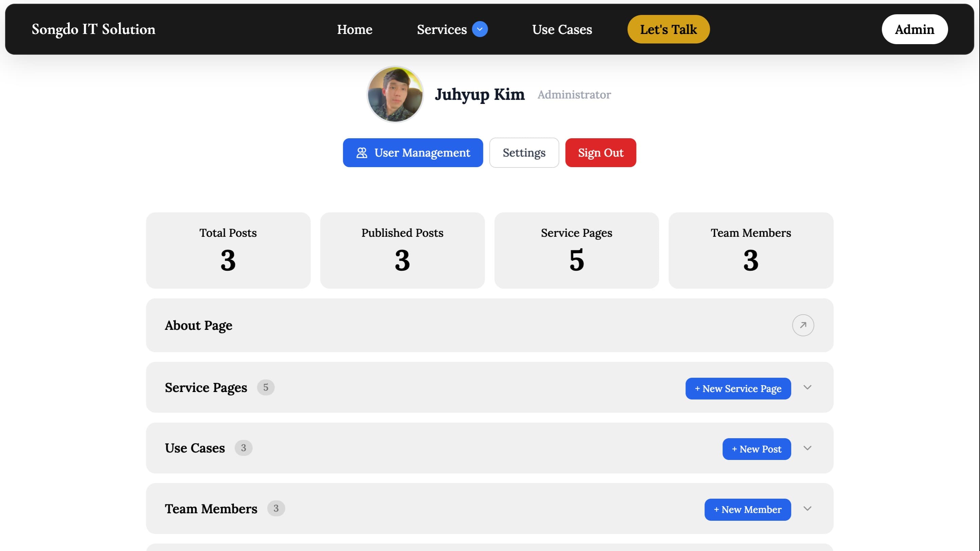Image resolution: width=980 pixels, height=551 pixels.
Task: Click the Let's Talk button
Action: point(669,29)
